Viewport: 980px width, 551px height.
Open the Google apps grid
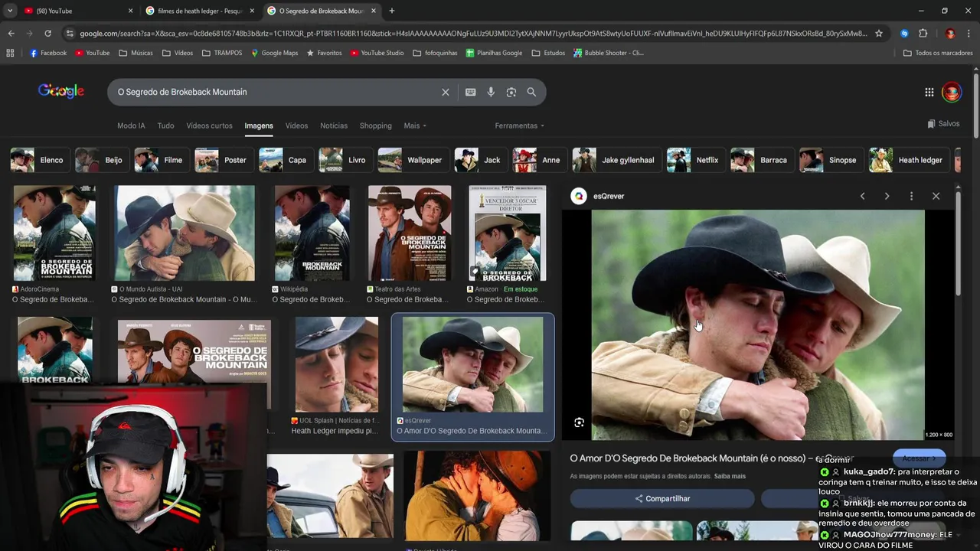coord(929,92)
